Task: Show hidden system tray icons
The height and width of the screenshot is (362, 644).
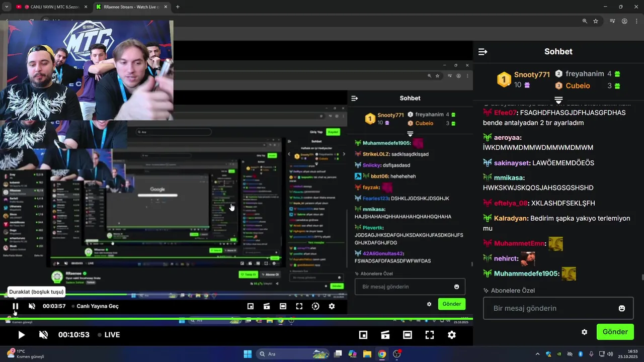Action: point(537,354)
